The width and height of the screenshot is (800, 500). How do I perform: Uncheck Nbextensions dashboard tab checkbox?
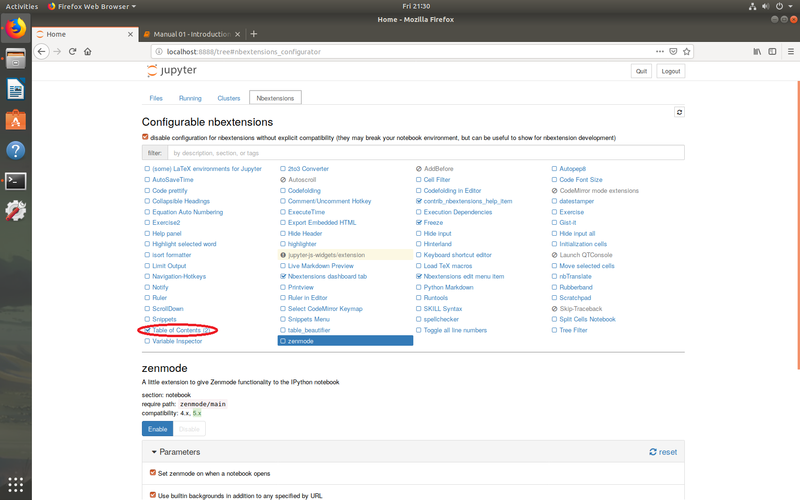pos(283,277)
